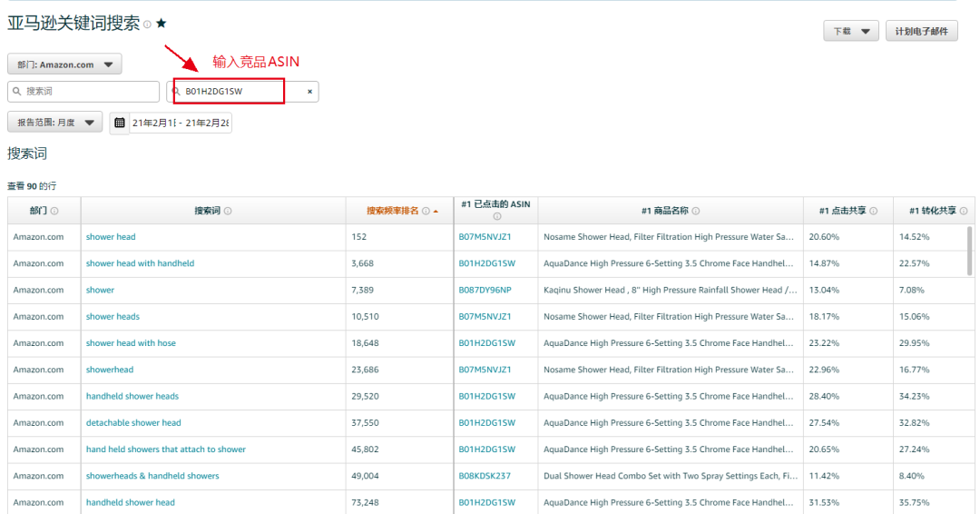Click the 计划电子邮件 button

tap(921, 32)
